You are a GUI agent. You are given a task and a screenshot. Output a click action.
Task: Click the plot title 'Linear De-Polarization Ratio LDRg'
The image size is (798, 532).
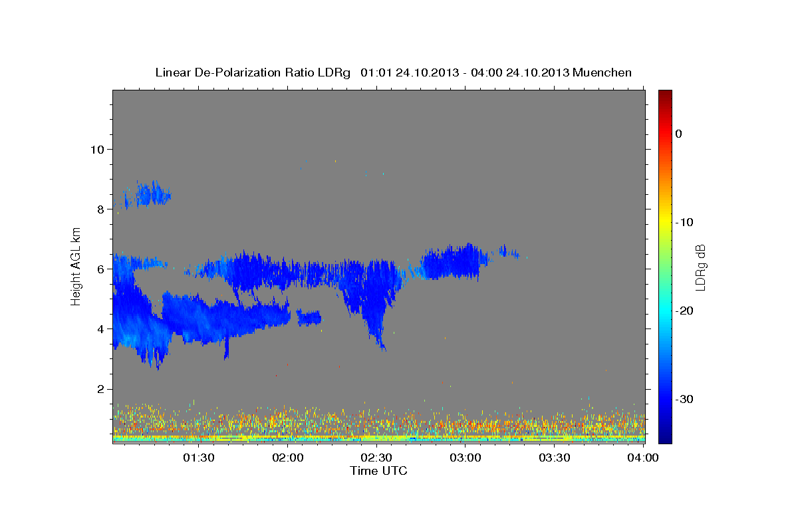pos(253,72)
